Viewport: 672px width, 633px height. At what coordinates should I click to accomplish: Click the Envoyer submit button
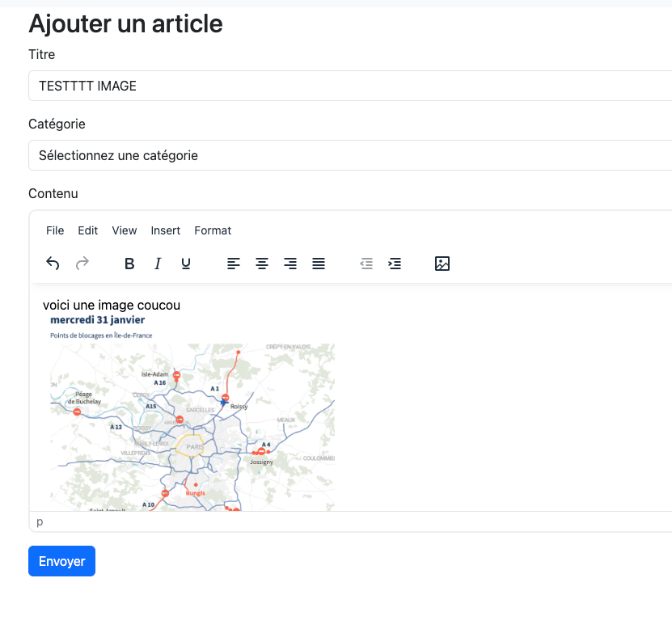click(x=61, y=561)
